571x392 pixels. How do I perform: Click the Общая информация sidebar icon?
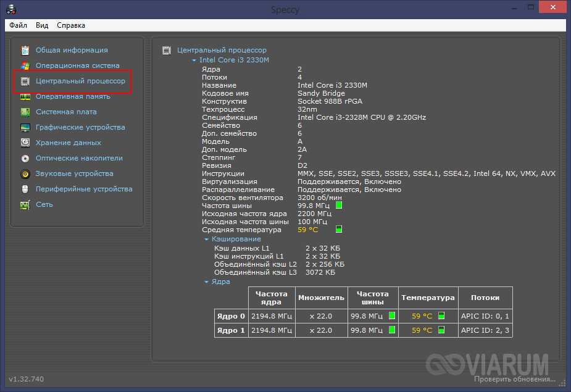(x=25, y=50)
